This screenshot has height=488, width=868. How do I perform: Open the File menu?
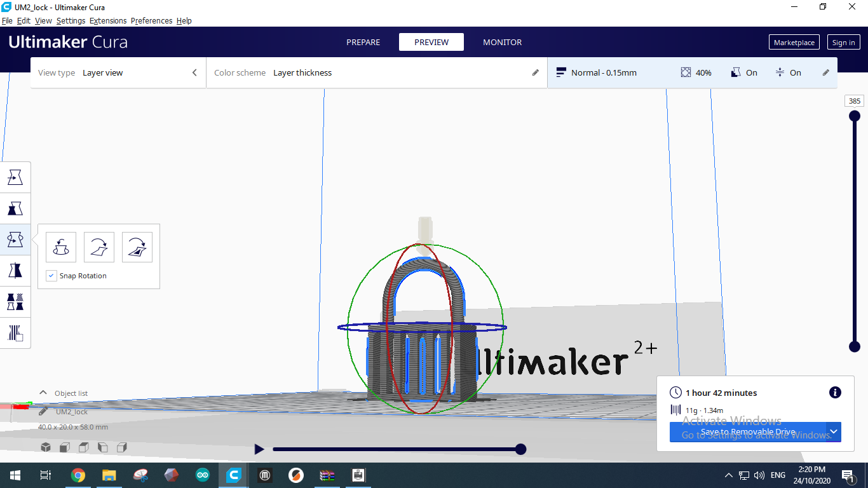click(x=7, y=20)
